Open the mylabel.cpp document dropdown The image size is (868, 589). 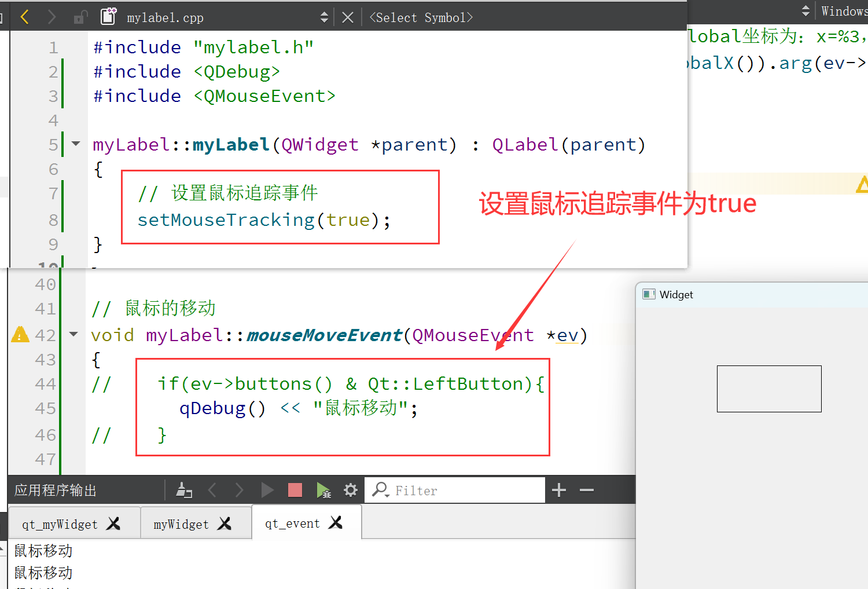(324, 17)
